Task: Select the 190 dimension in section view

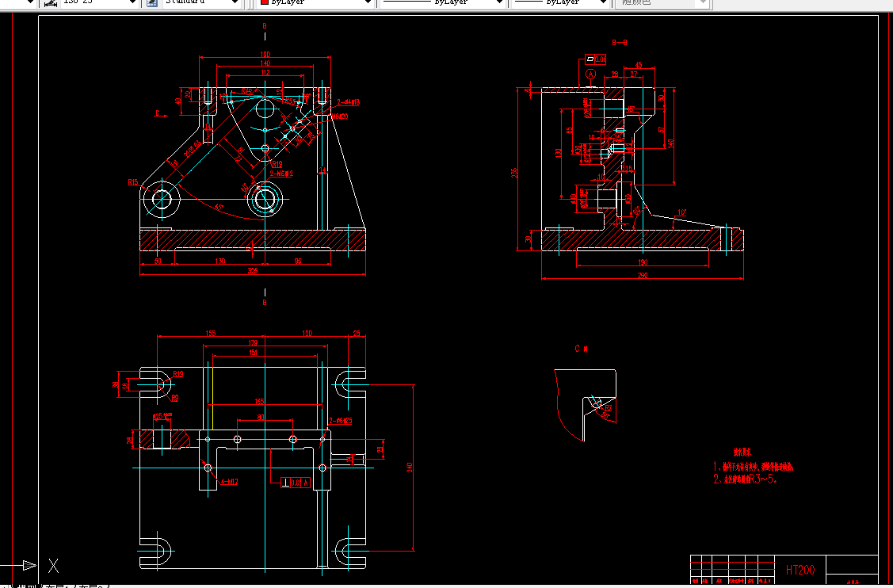Action: pyautogui.click(x=643, y=262)
